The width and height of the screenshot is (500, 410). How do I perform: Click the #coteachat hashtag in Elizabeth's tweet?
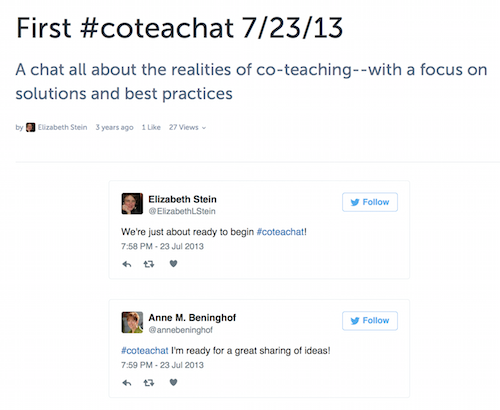280,232
